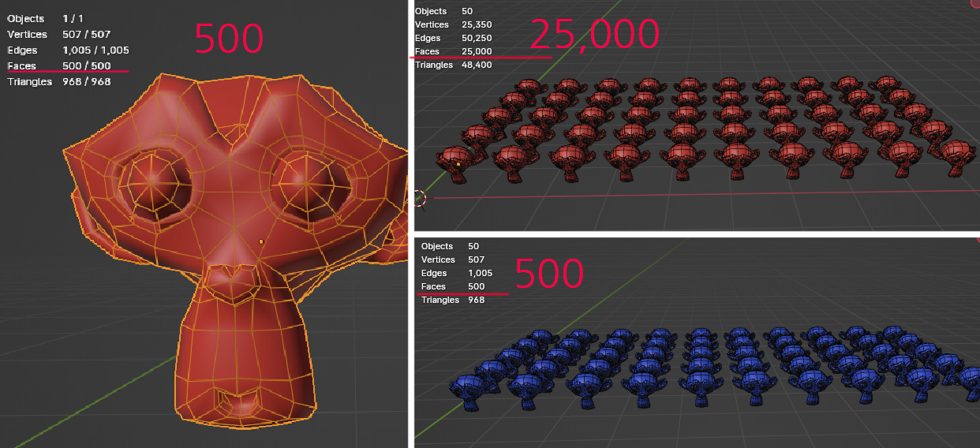Image resolution: width=980 pixels, height=448 pixels.
Task: Click 'Vertices 507' in the blue monkeys viewport
Action: tap(453, 259)
